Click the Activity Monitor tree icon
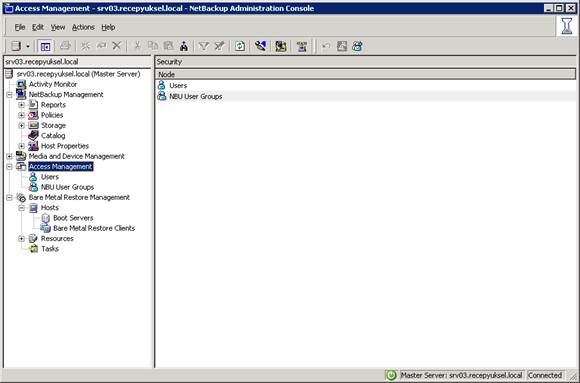Image resolution: width=580 pixels, height=383 pixels. point(21,84)
